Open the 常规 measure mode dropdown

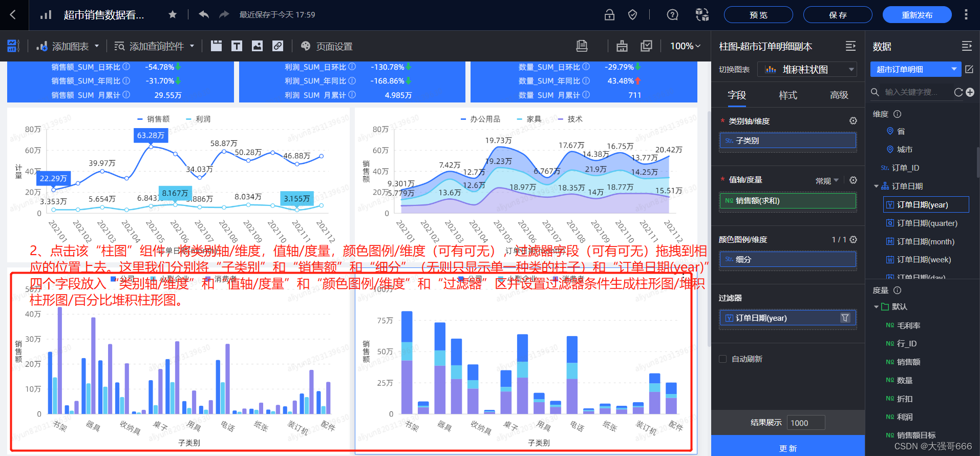click(827, 180)
